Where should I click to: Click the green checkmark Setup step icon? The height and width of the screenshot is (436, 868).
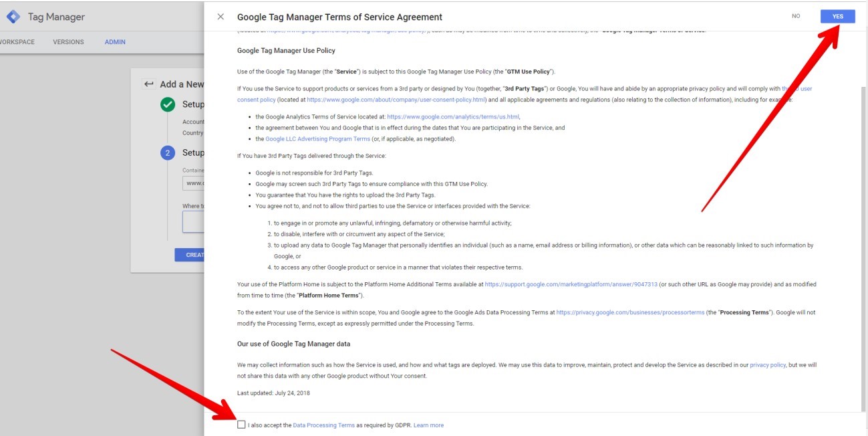(168, 105)
